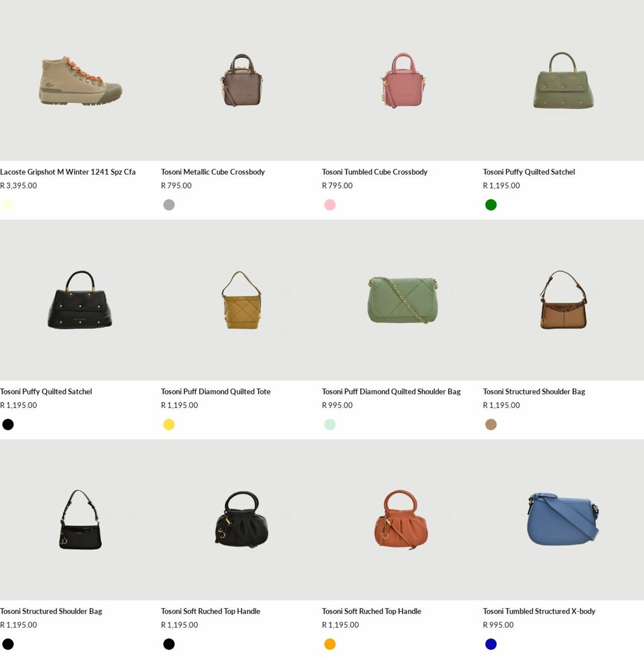This screenshot has height=659, width=644.
Task: Open the Lacoste Gripshot boot product image
Action: pyautogui.click(x=80, y=80)
